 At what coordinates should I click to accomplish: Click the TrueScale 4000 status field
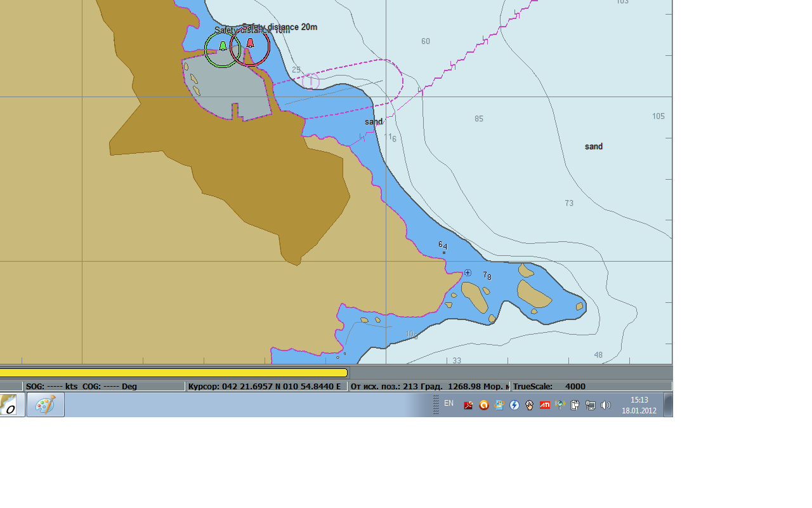(590, 386)
